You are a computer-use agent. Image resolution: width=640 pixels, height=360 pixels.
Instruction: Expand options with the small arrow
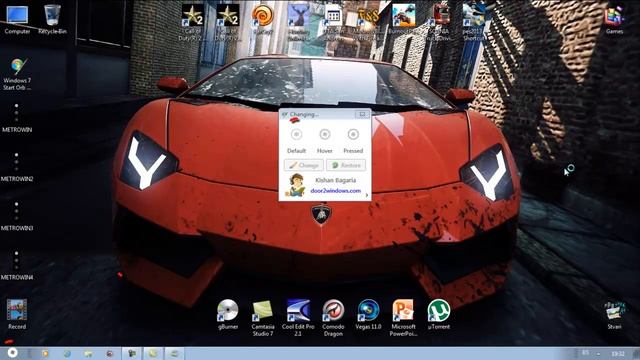click(x=367, y=196)
